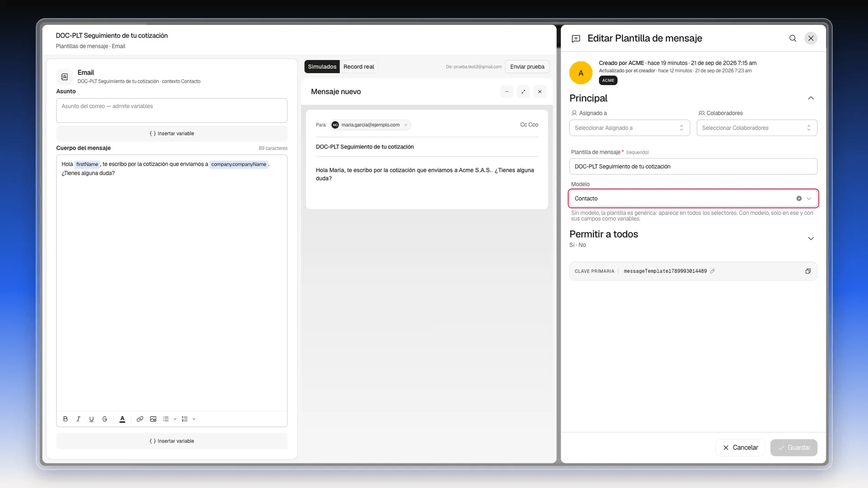Click the Guardar button
The height and width of the screenshot is (488, 868).
coord(794,447)
